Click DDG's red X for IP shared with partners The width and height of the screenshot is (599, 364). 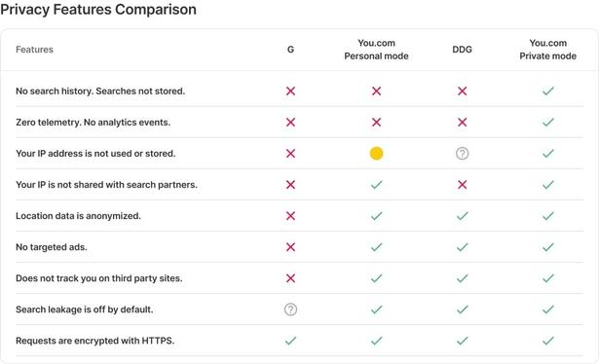[463, 185]
